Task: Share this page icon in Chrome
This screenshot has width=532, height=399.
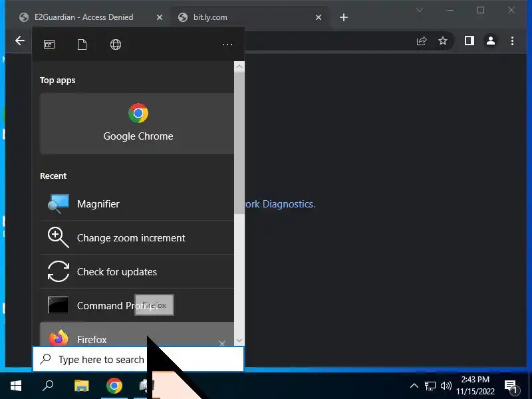Action: pos(422,41)
